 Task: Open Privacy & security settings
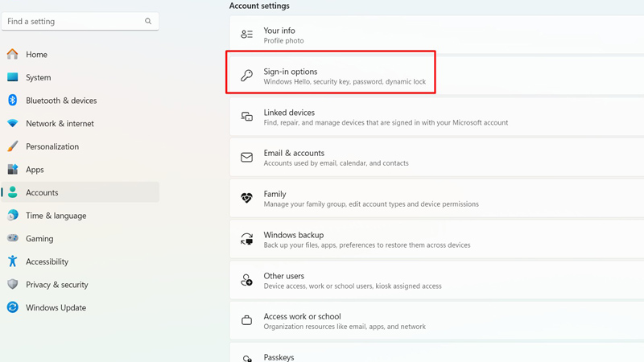(x=80, y=284)
